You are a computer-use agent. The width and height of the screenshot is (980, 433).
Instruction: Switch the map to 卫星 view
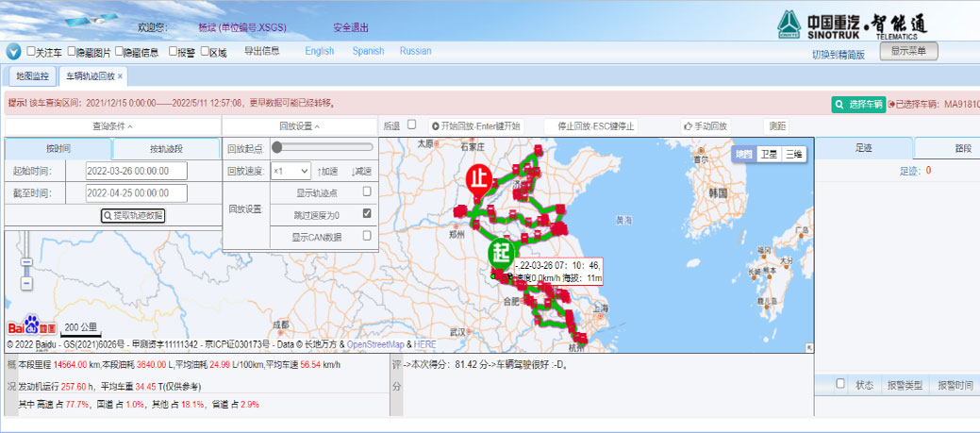769,155
